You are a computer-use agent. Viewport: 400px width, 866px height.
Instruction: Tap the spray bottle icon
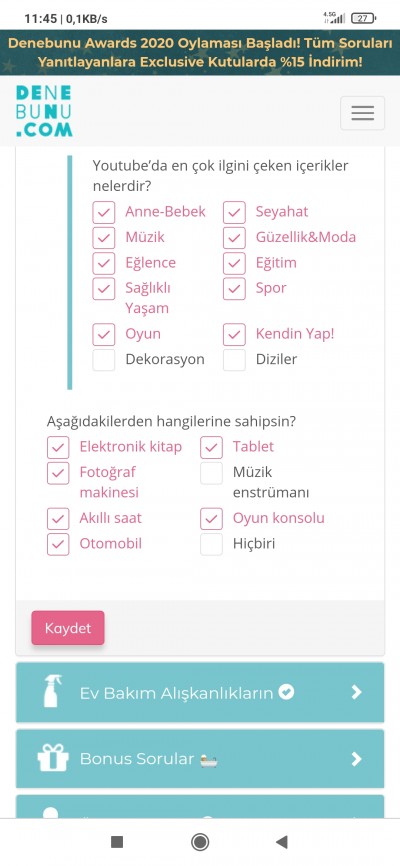pos(53,691)
